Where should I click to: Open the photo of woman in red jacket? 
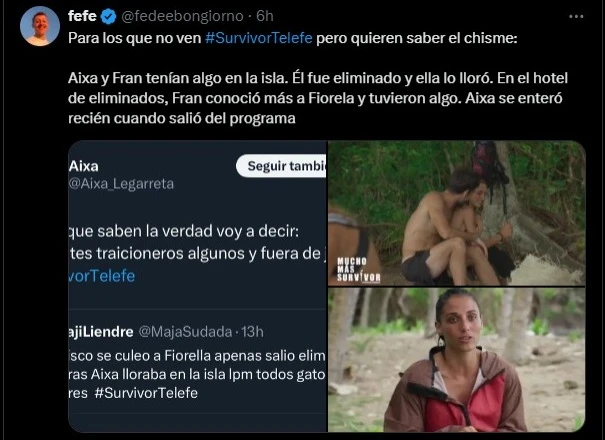(x=456, y=361)
